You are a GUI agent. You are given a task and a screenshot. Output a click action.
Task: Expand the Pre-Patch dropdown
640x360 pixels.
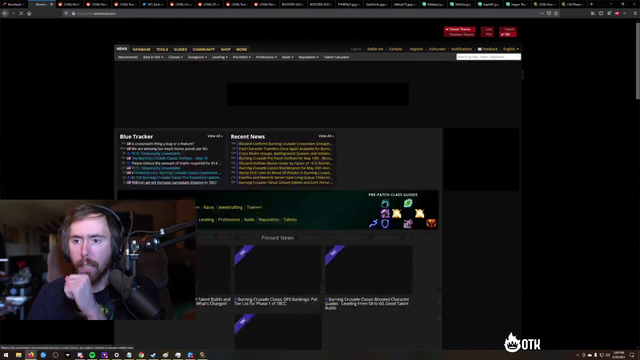(x=242, y=57)
